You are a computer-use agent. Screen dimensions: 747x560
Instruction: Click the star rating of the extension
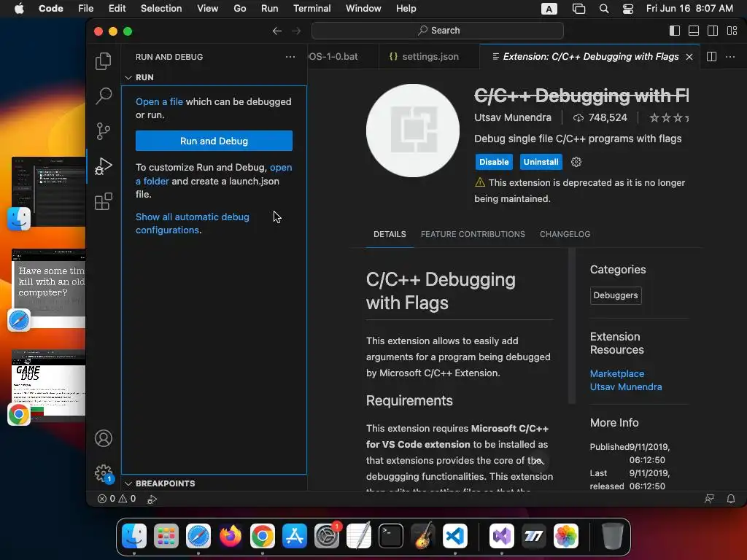pyautogui.click(x=669, y=117)
